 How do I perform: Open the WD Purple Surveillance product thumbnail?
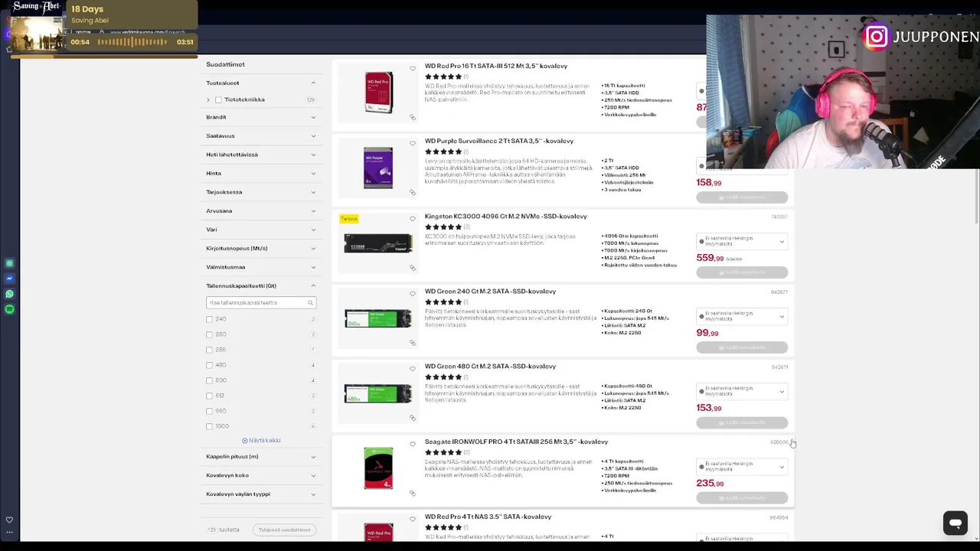pos(378,168)
